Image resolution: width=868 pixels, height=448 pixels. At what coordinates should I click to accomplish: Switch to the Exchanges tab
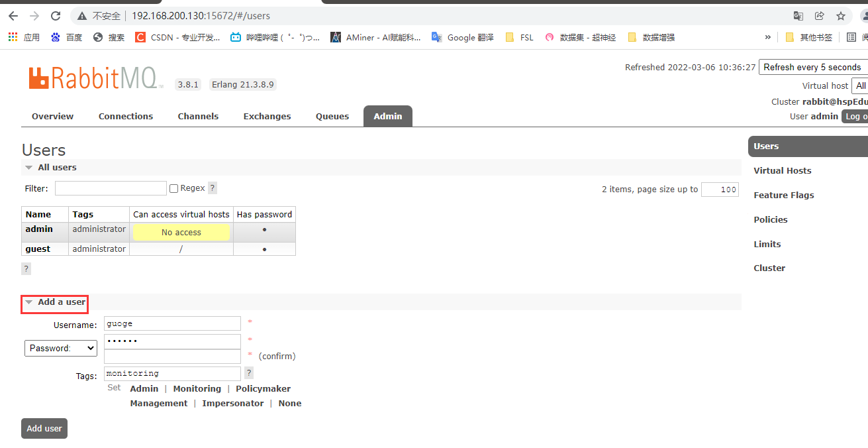[267, 116]
